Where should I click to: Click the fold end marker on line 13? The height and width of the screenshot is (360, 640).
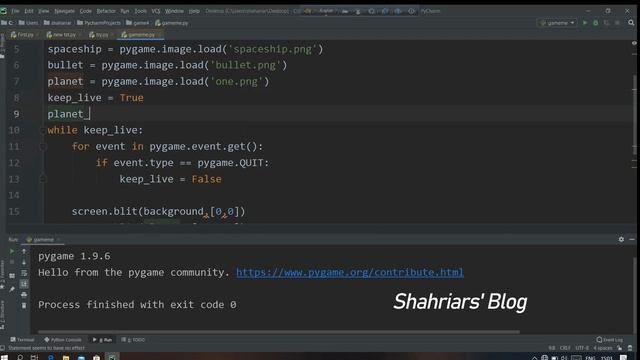click(42, 179)
